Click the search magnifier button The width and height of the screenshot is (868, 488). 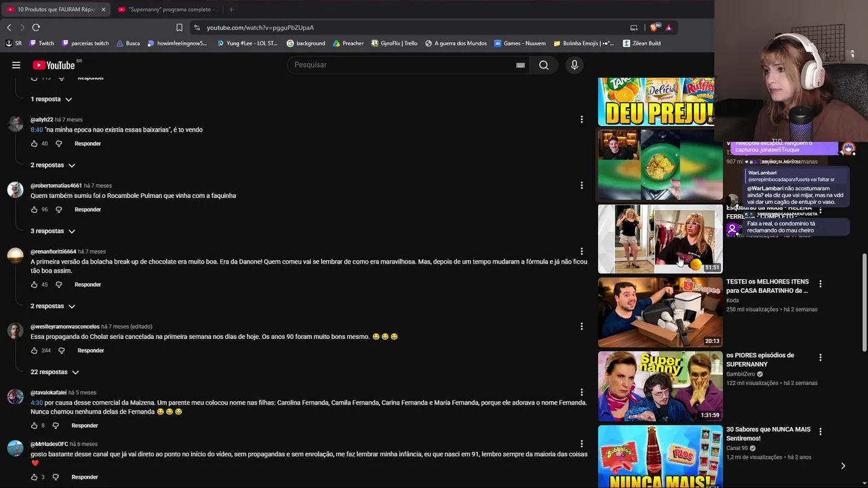(x=544, y=65)
